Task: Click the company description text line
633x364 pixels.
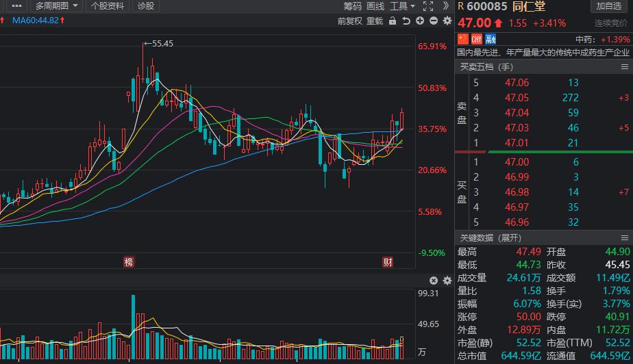Action: click(543, 53)
